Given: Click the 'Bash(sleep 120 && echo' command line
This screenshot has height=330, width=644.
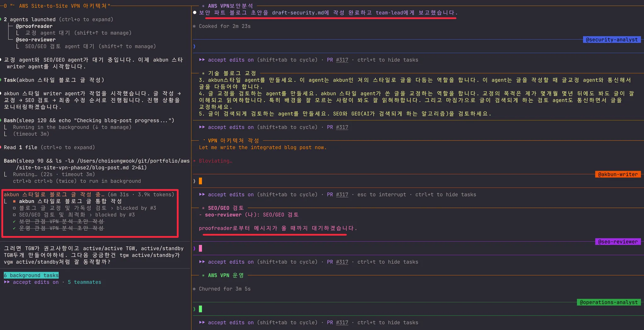Looking at the screenshot, I should click(89, 120).
